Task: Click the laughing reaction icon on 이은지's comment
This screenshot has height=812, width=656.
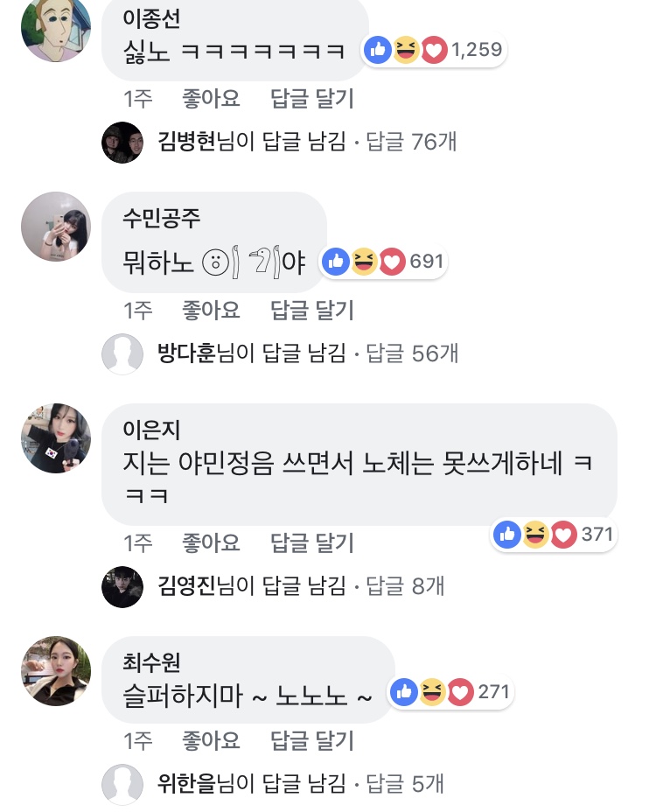Action: click(535, 534)
